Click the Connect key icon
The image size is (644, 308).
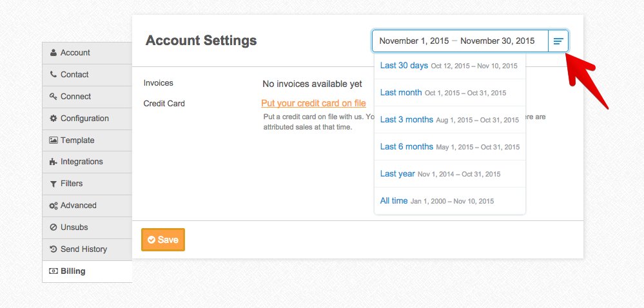click(54, 97)
